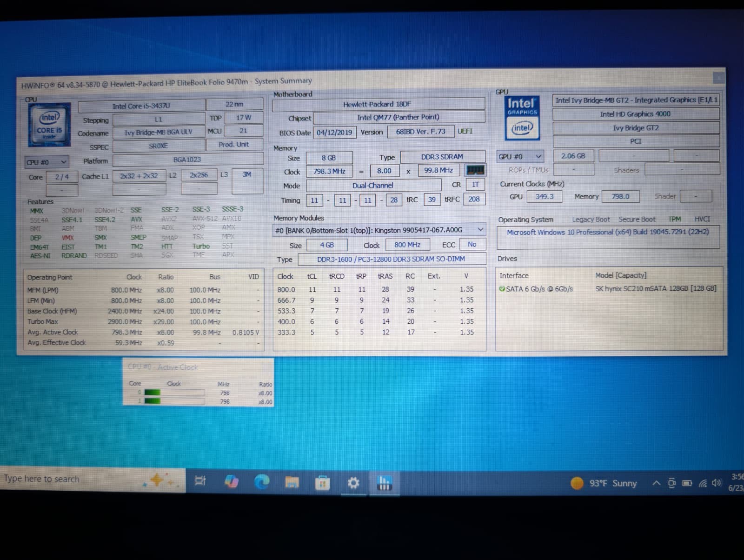Click the Intel Graphics logo

pyautogui.click(x=522, y=118)
